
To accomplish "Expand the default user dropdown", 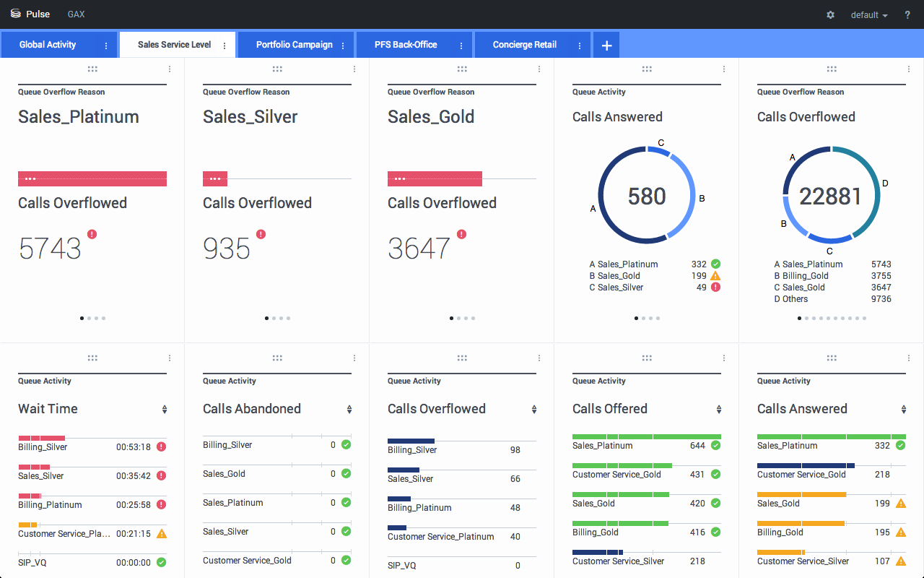I will 868,15.
